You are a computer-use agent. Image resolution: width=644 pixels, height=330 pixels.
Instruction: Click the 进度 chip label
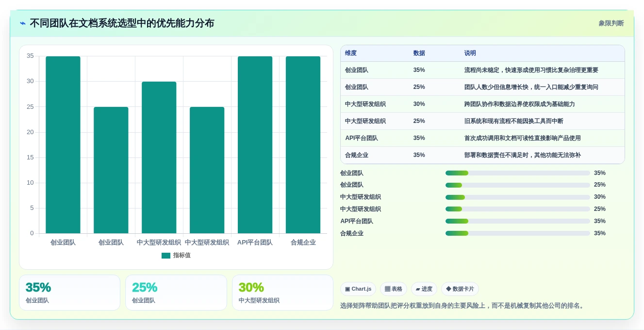427,289
